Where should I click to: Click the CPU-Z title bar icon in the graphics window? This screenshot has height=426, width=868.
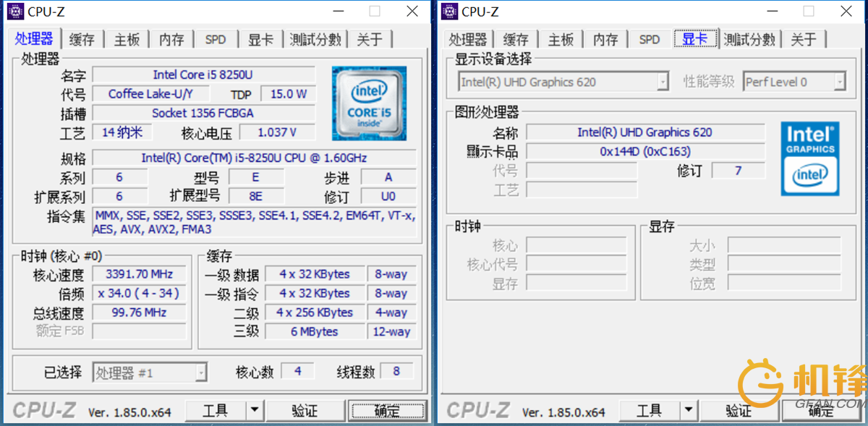click(x=449, y=12)
